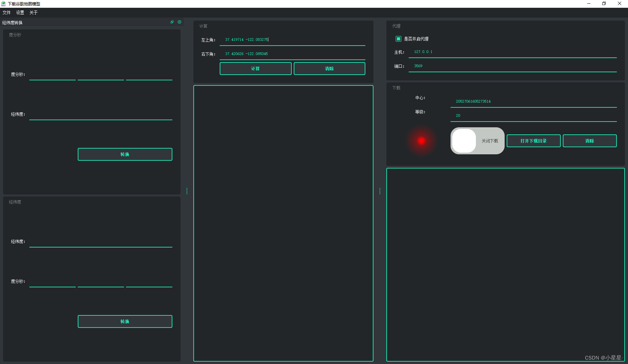This screenshot has width=628, height=364.
Task: Focus first 度分秒 field in lower panel
Action: coord(52,282)
